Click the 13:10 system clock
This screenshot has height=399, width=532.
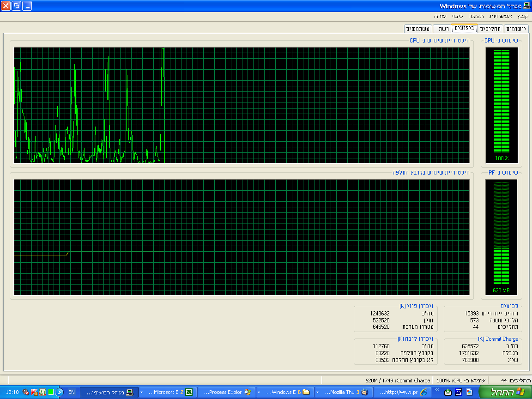pyautogui.click(x=12, y=392)
